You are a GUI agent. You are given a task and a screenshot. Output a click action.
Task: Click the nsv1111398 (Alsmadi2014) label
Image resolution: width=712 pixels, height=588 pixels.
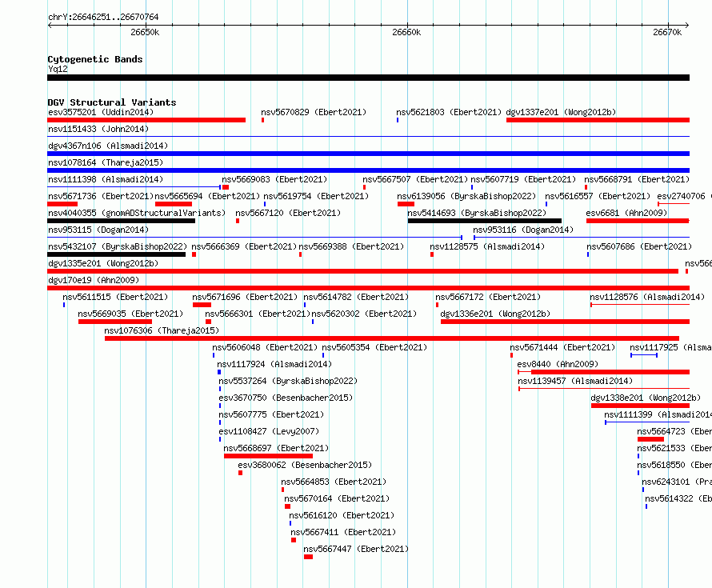[106, 179]
